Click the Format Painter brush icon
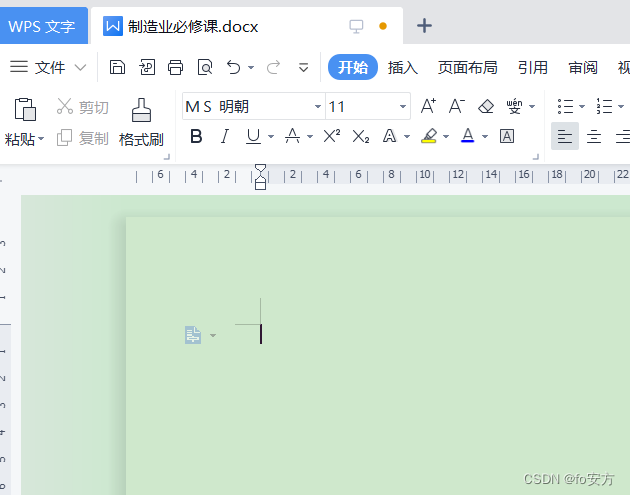 pyautogui.click(x=141, y=110)
